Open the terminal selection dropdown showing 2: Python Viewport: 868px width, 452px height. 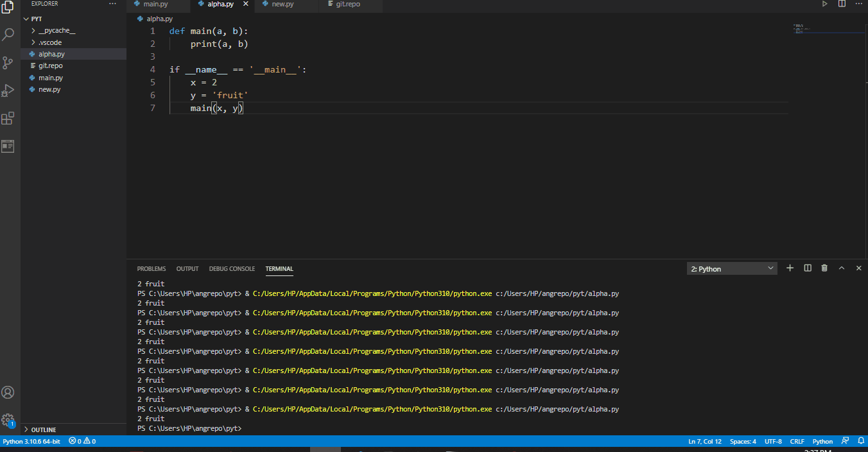click(x=731, y=268)
